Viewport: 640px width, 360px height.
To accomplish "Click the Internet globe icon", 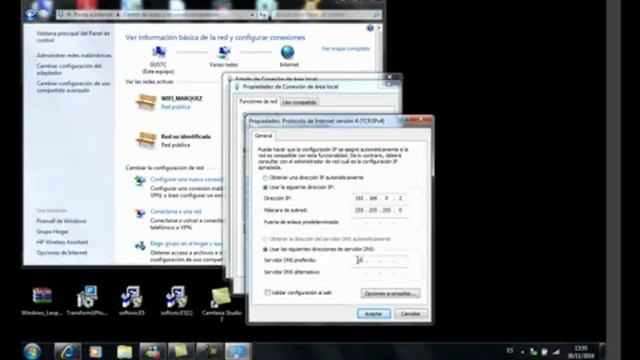I will 288,53.
